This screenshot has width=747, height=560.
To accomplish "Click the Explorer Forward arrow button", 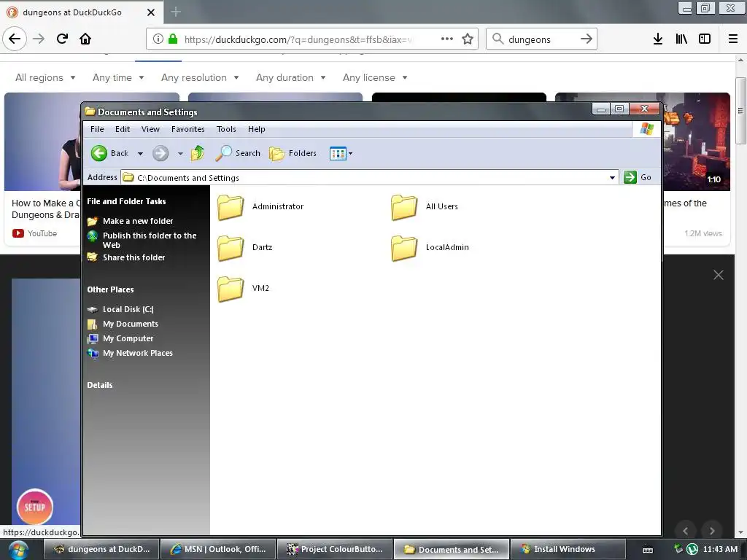I will [x=160, y=153].
